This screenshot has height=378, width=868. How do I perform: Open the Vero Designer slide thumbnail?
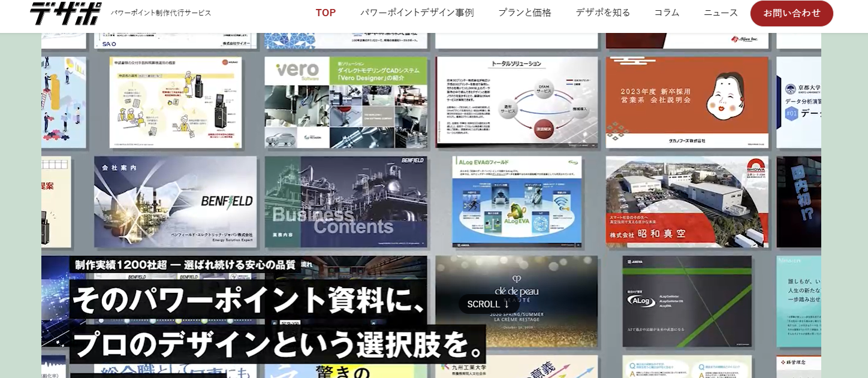click(346, 102)
